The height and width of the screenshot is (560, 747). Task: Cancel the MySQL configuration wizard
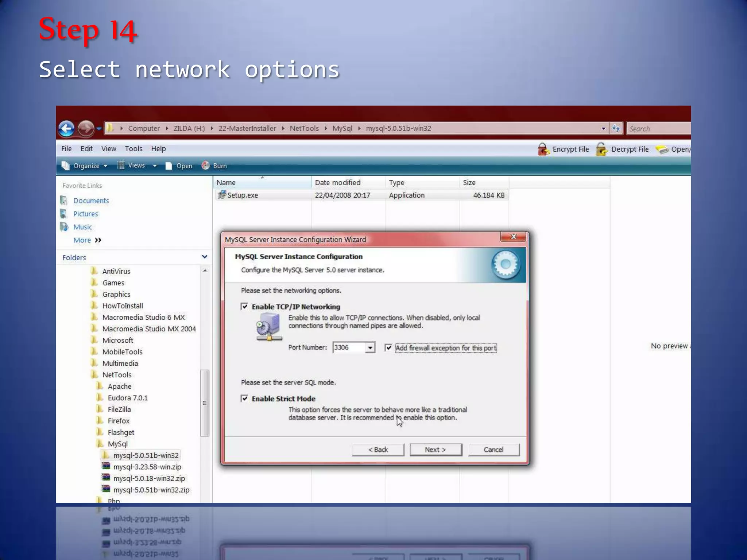(494, 450)
